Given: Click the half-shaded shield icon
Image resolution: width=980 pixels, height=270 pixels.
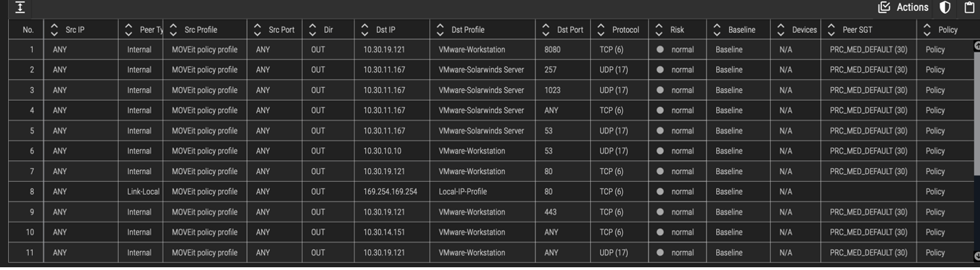Looking at the screenshot, I should click(x=945, y=8).
